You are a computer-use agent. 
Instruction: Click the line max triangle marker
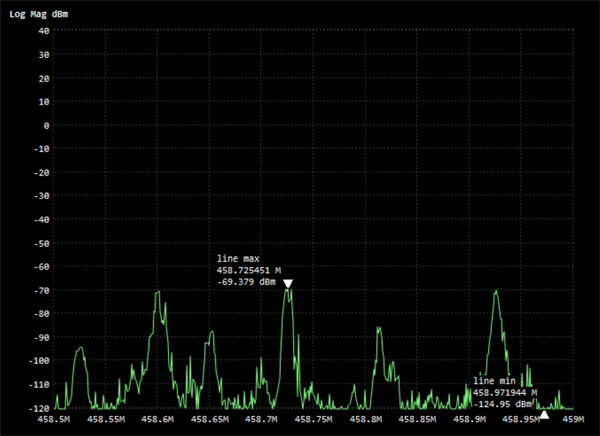coord(288,284)
